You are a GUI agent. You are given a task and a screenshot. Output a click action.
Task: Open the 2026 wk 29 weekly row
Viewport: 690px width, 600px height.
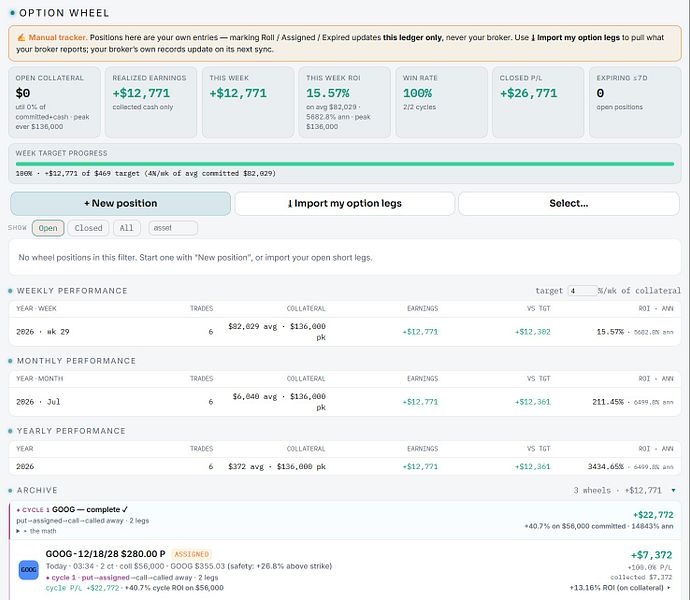pyautogui.click(x=345, y=332)
